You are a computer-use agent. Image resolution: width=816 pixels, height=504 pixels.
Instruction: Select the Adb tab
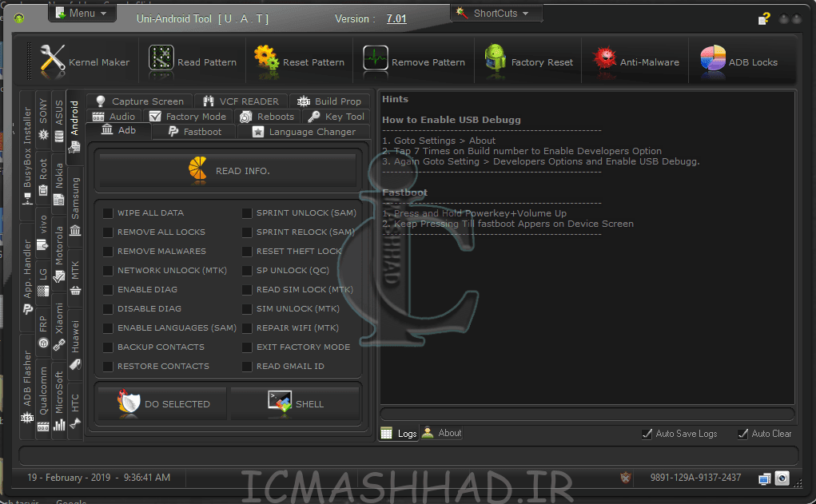[x=118, y=130]
